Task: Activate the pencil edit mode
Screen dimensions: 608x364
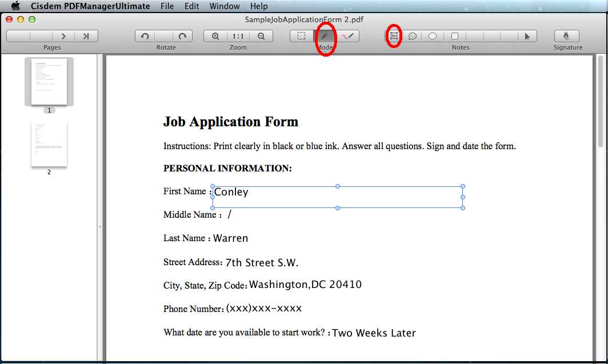Action: coord(325,36)
